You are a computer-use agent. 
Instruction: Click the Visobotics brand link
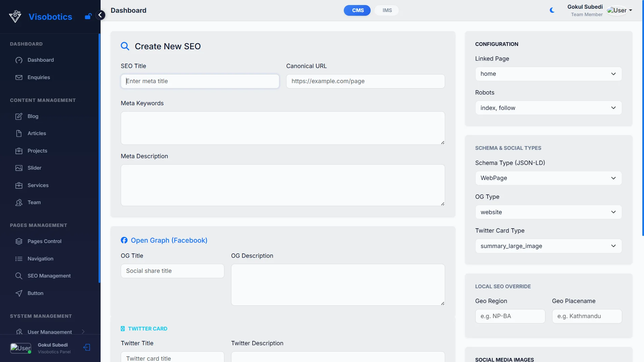(x=50, y=17)
